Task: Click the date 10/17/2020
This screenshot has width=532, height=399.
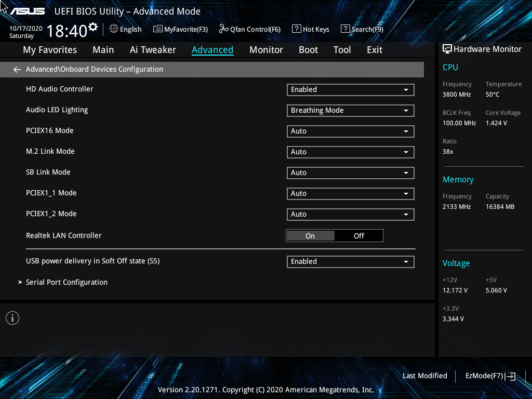Action: point(26,29)
